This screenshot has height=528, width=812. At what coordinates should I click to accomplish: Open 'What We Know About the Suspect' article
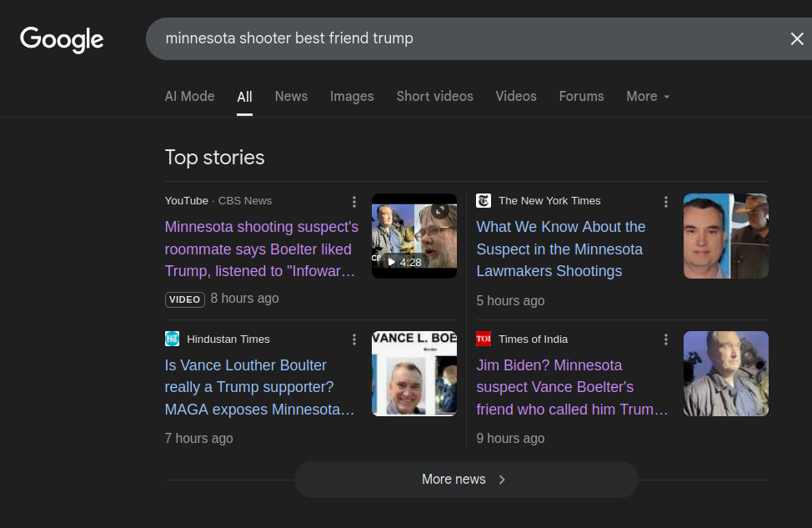click(561, 249)
